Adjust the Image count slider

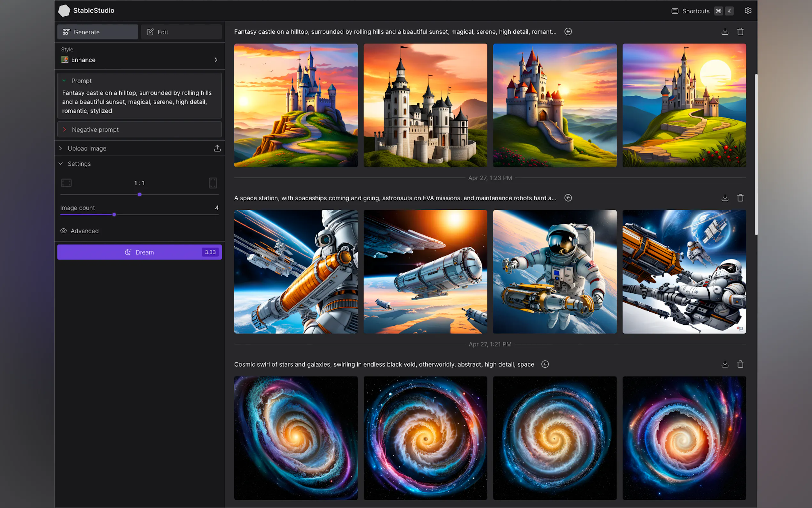(114, 215)
